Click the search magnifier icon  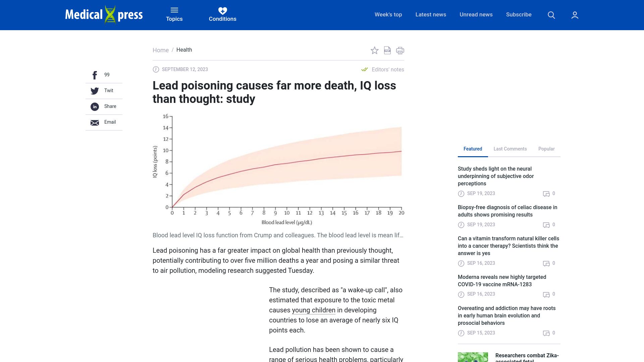click(551, 15)
